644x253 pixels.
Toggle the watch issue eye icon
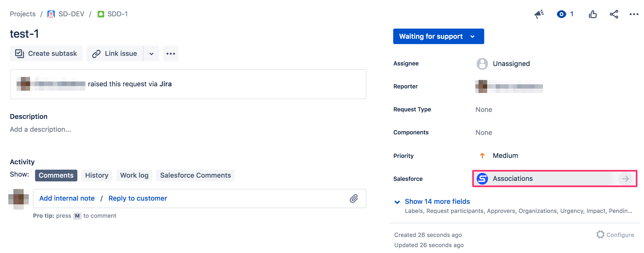coord(561,14)
